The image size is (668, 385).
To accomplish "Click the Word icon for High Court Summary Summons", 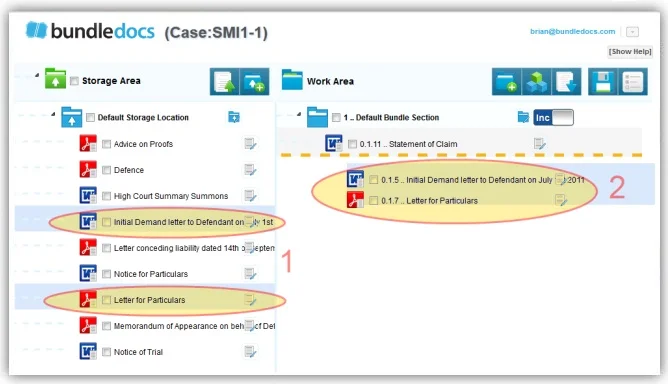I will pos(88,195).
